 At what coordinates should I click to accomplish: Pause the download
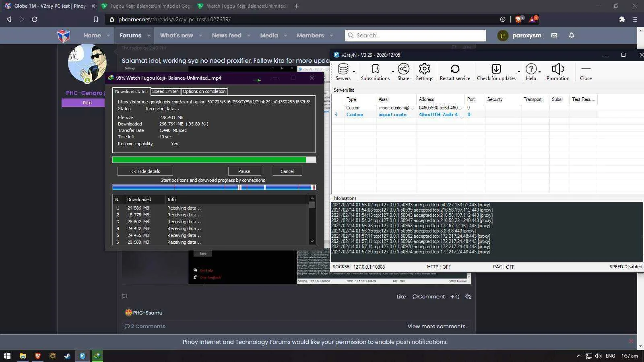(244, 171)
